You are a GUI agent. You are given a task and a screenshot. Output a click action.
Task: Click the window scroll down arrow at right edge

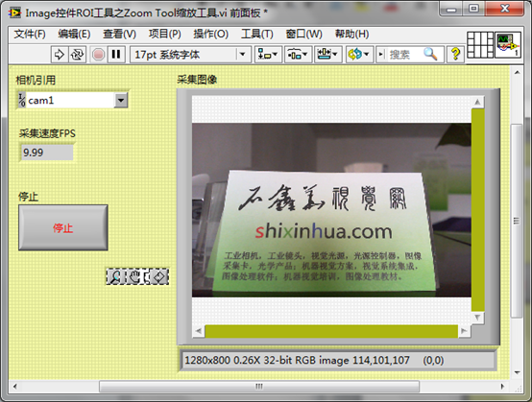517,372
